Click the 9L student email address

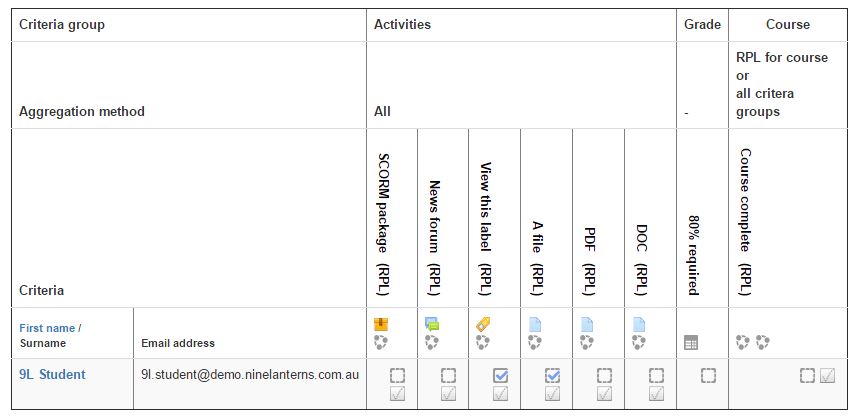pos(249,375)
